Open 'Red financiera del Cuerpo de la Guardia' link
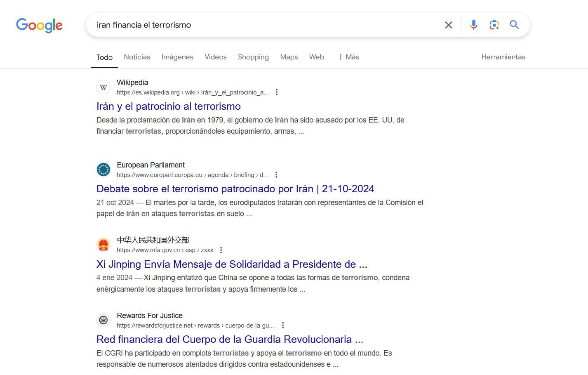 [230, 340]
